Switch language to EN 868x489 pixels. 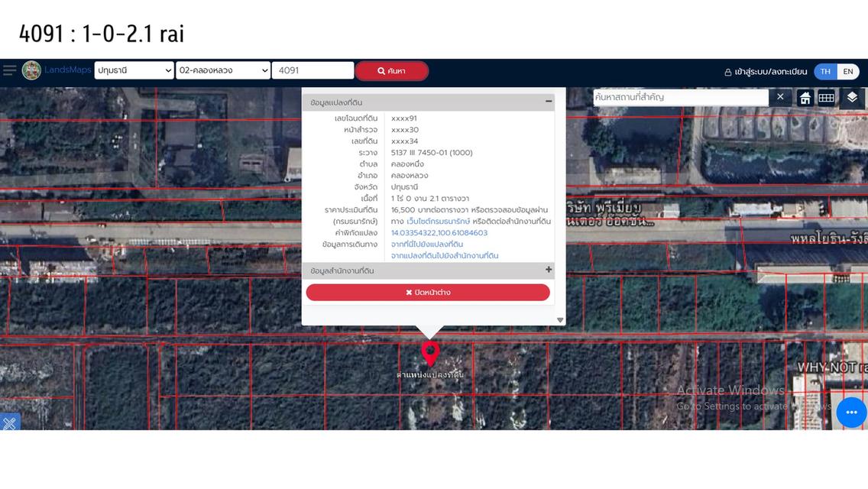click(847, 71)
